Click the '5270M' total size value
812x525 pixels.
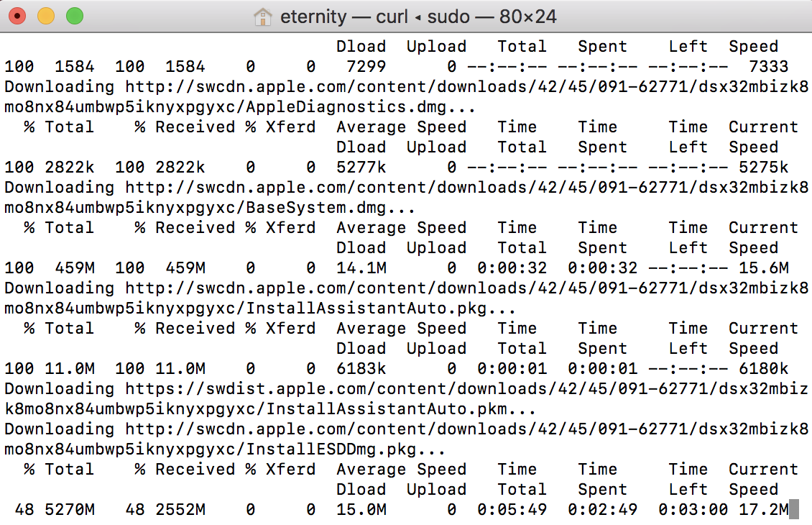pyautogui.click(x=70, y=510)
